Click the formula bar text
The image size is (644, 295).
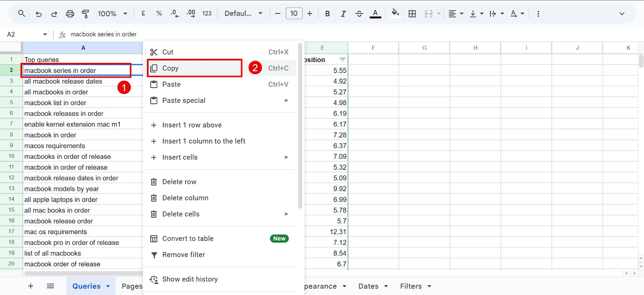coord(103,34)
